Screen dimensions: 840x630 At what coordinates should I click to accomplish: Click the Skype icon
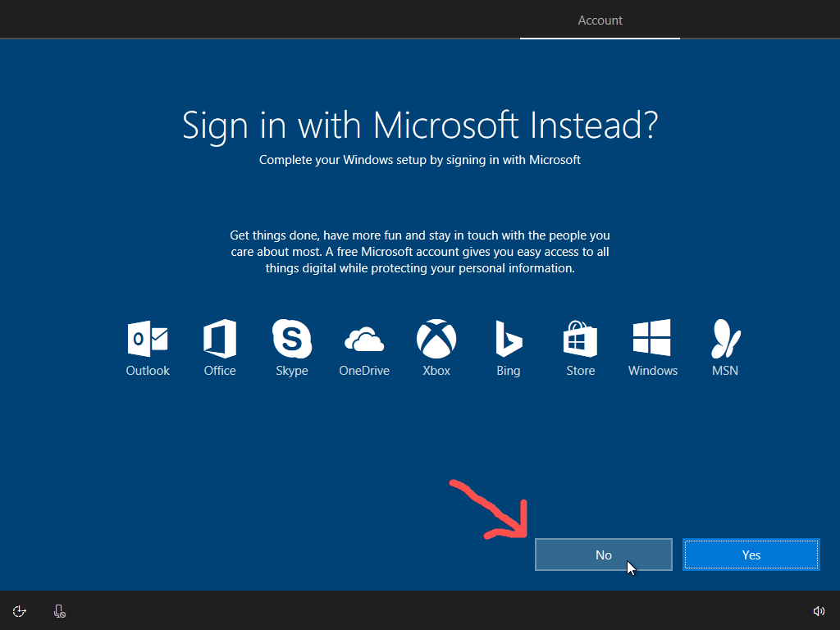[x=292, y=339]
